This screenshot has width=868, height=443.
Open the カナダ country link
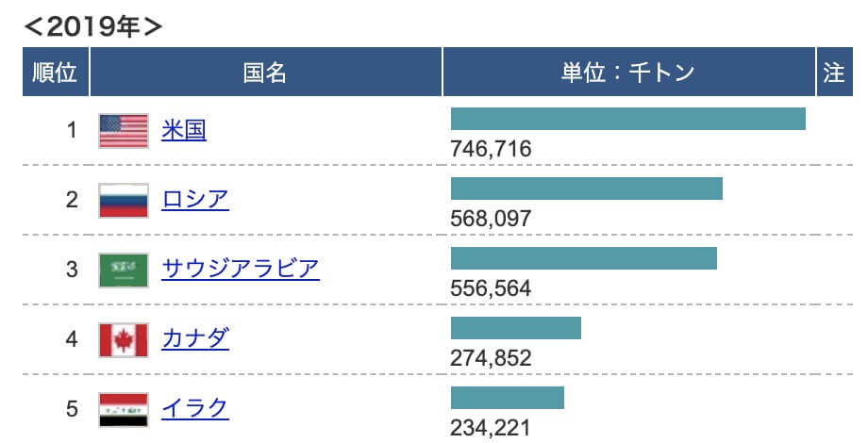click(195, 339)
